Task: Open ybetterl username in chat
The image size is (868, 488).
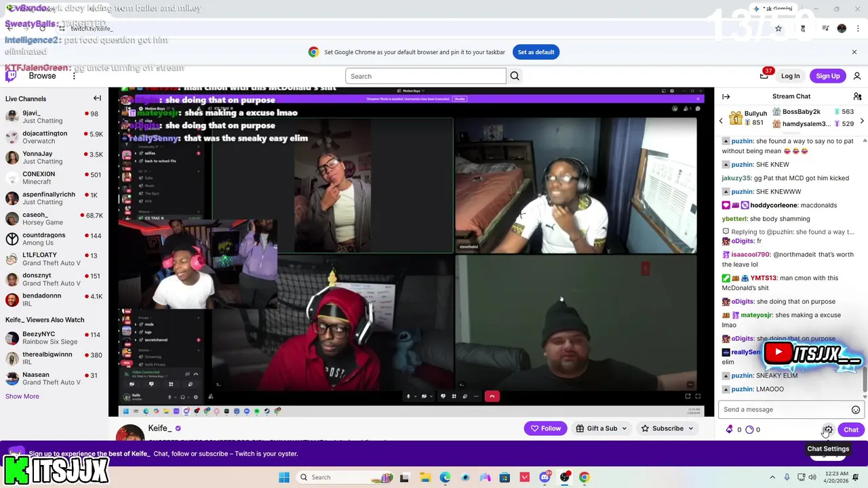Action: click(734, 219)
